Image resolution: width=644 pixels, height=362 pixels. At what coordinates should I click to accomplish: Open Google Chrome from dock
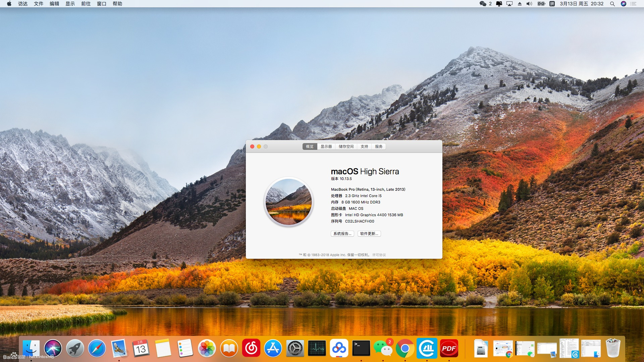[405, 349]
